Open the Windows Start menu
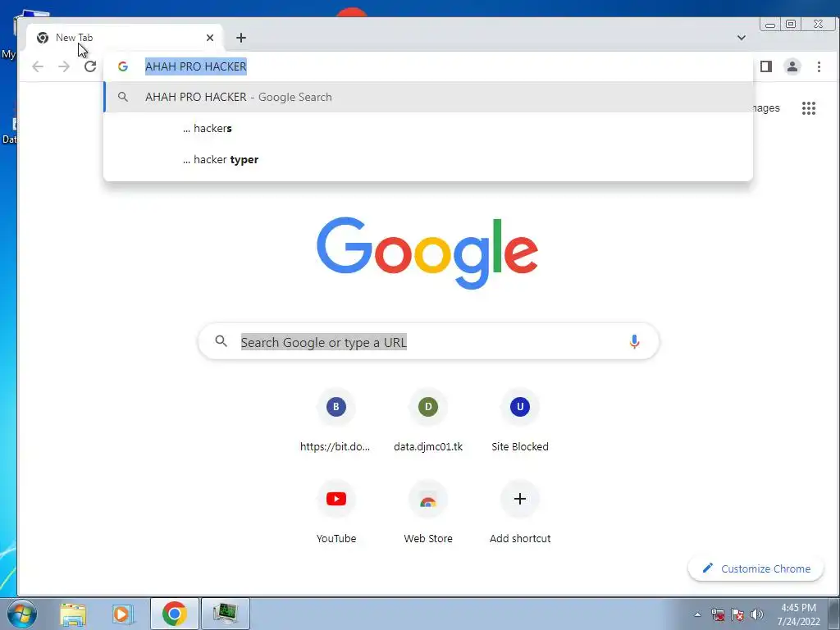 tap(22, 614)
